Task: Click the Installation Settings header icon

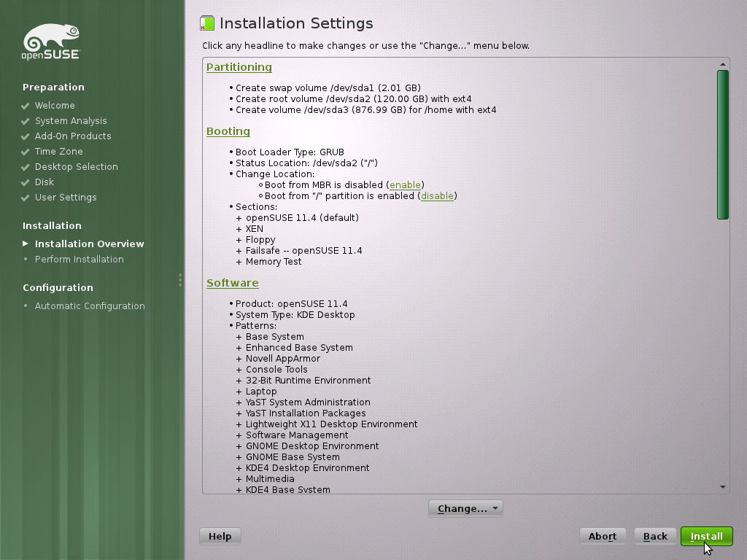Action: point(207,23)
